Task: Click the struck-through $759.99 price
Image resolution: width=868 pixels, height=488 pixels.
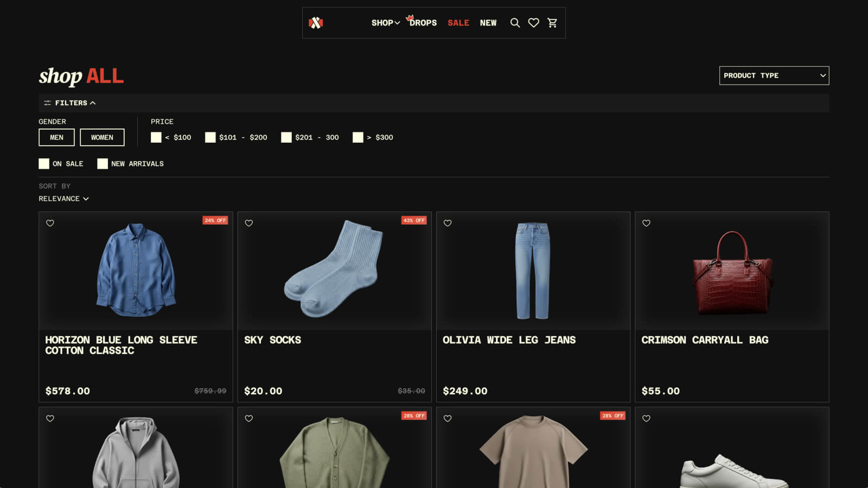Action: (210, 390)
